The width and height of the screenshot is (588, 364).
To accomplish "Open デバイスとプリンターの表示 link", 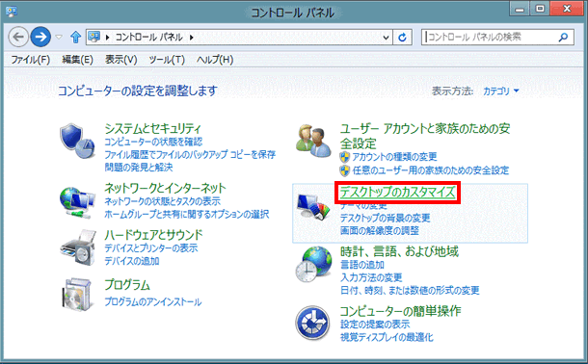I will point(151,248).
